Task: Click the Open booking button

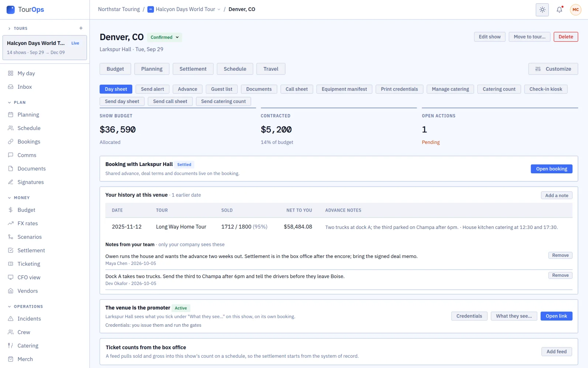Action: tap(551, 169)
